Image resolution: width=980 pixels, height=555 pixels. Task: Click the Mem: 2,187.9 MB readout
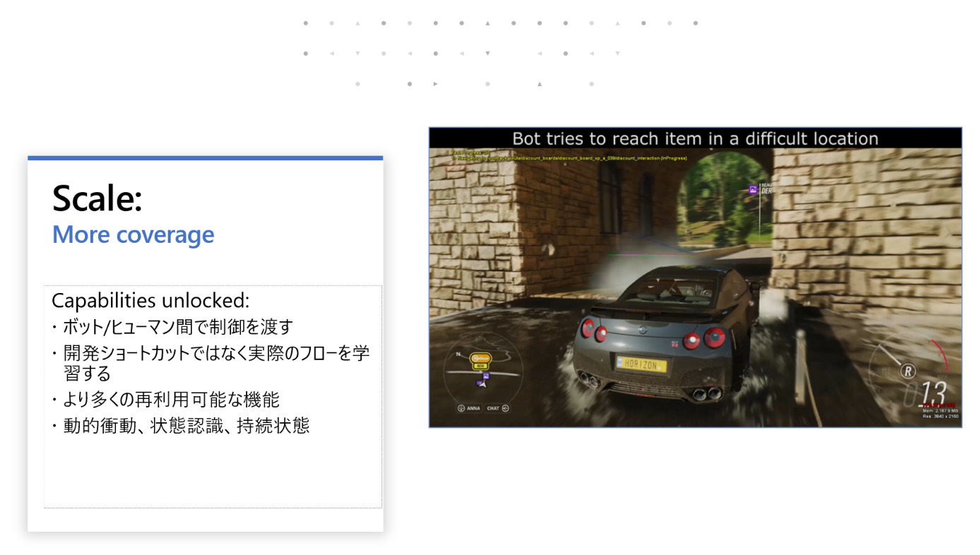(940, 410)
